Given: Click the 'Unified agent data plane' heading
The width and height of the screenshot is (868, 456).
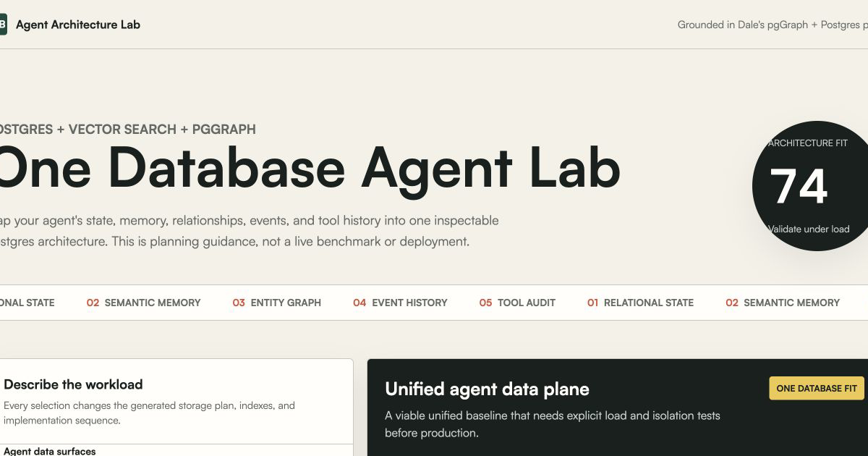Looking at the screenshot, I should [x=487, y=389].
